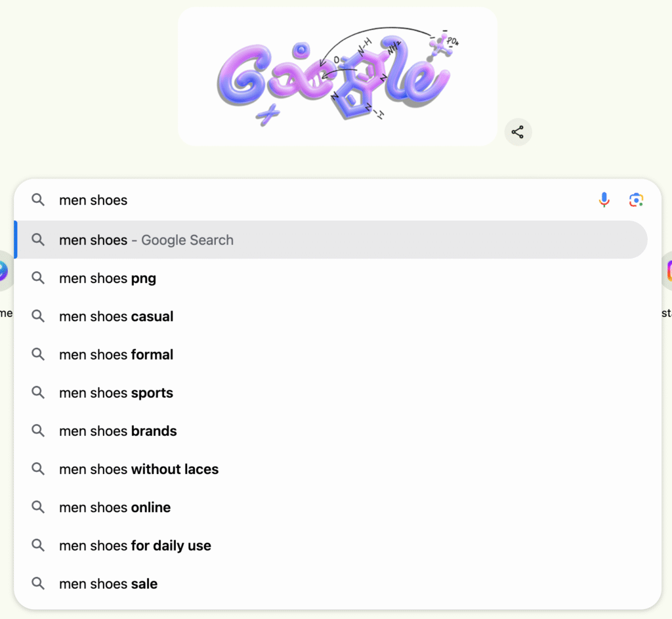Choose the 'men shoes png' suggestion
The width and height of the screenshot is (672, 619).
coord(107,278)
